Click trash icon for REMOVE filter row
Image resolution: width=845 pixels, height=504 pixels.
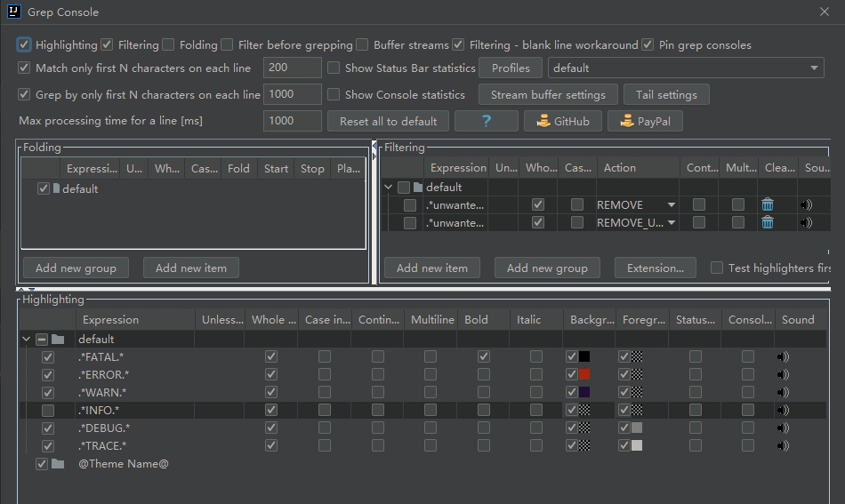(x=768, y=204)
